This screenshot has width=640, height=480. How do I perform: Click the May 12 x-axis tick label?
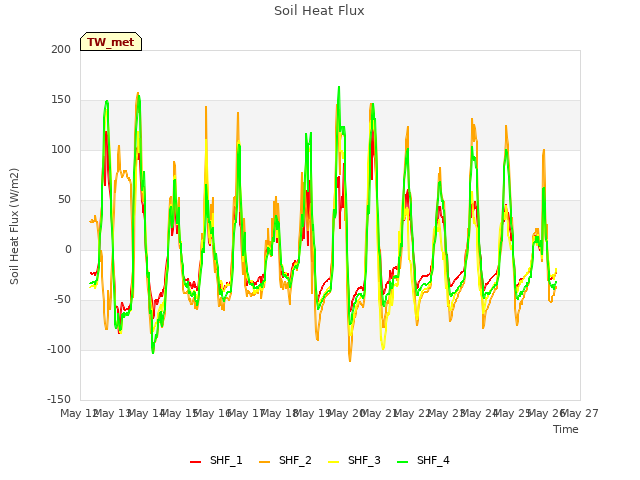(x=79, y=413)
